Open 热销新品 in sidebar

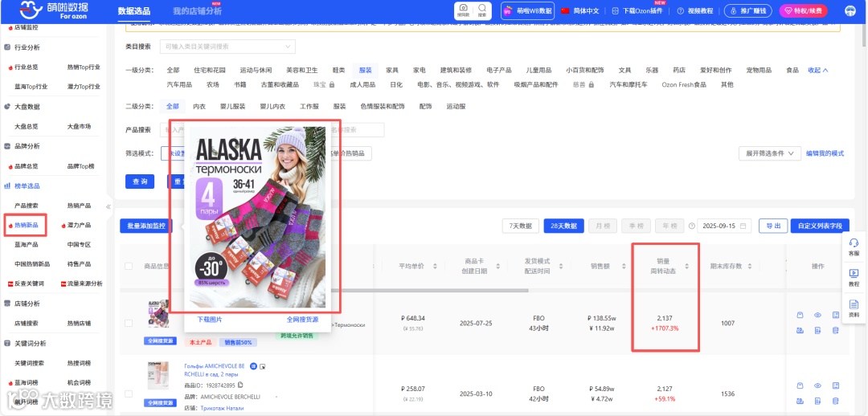pos(26,225)
